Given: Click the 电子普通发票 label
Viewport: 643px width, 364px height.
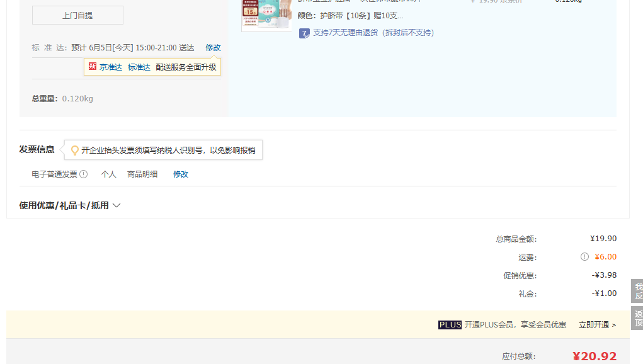Looking at the screenshot, I should click(x=55, y=174).
